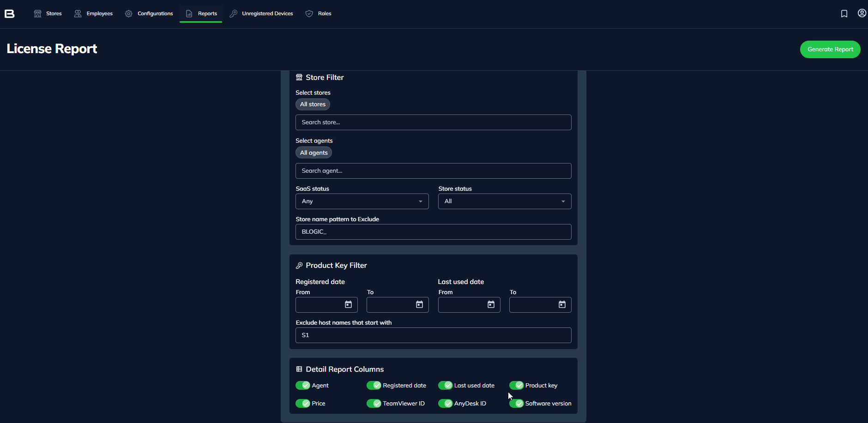Expand the SaaS status dropdown
The height and width of the screenshot is (423, 868).
tap(362, 201)
